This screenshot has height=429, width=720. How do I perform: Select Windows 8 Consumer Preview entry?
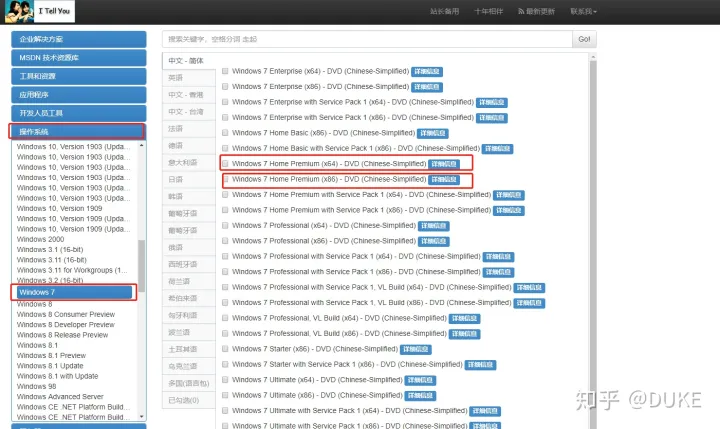tap(66, 314)
